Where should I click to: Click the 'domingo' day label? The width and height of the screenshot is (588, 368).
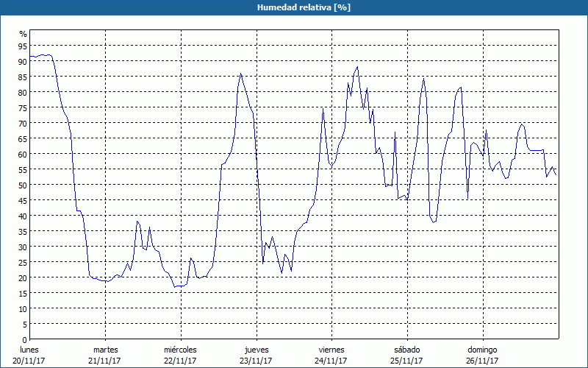482,350
